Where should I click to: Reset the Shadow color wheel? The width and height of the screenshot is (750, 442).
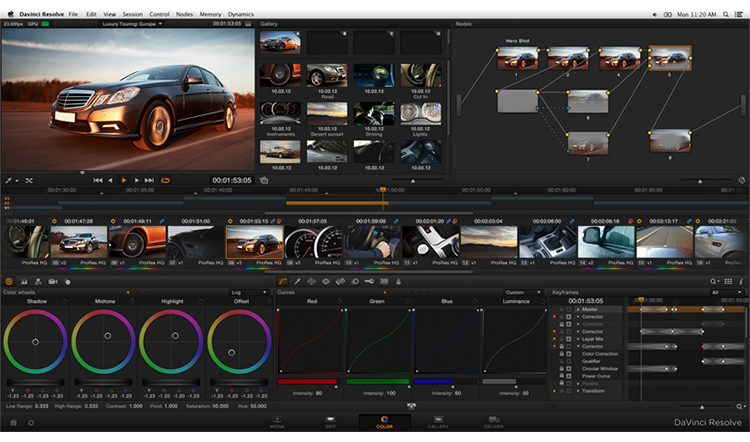64,301
